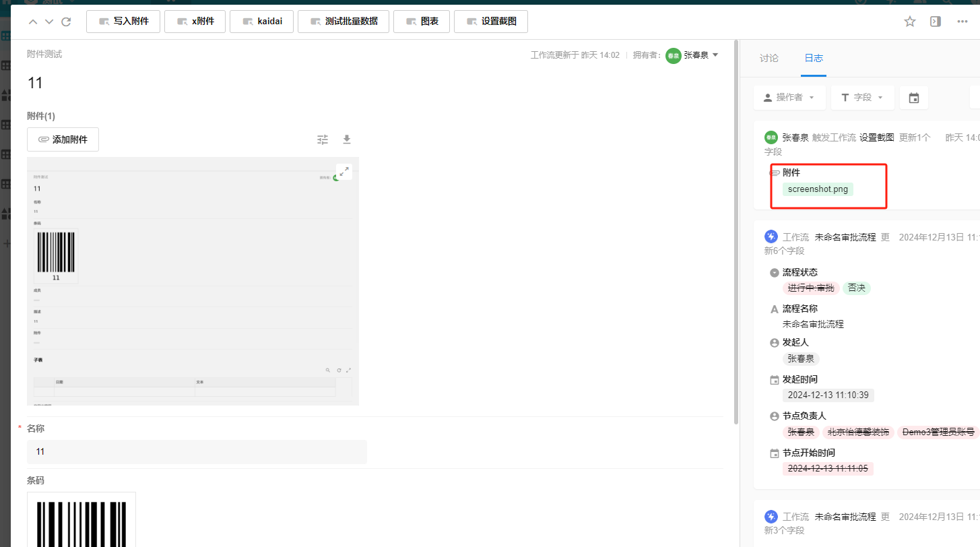Viewport: 980px width, 547px height.
Task: Open the 字段 filter dropdown
Action: [x=862, y=98]
